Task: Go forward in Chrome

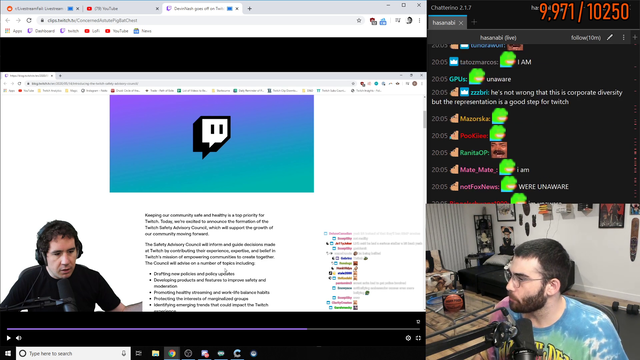Action: [x=18, y=20]
